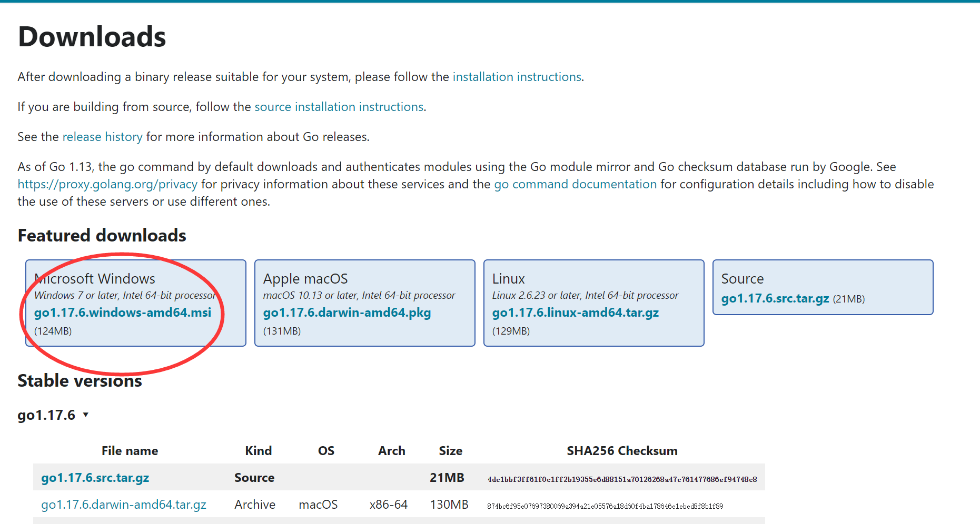Open the installation instructions link

(x=517, y=77)
